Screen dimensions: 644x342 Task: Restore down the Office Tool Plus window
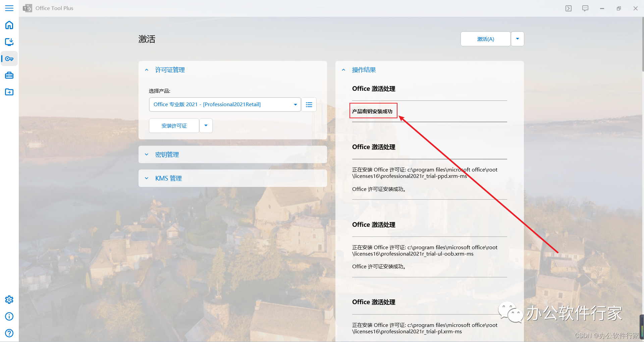click(619, 8)
